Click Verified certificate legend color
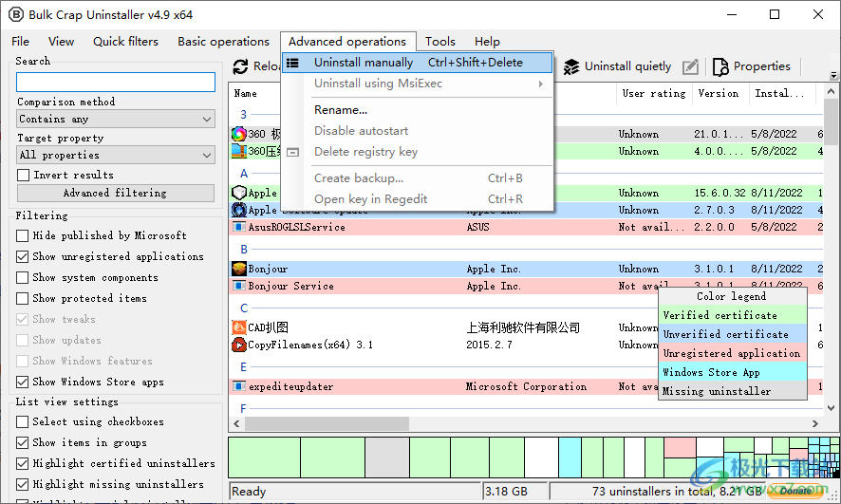Viewport: 841px width, 504px height. coord(733,315)
